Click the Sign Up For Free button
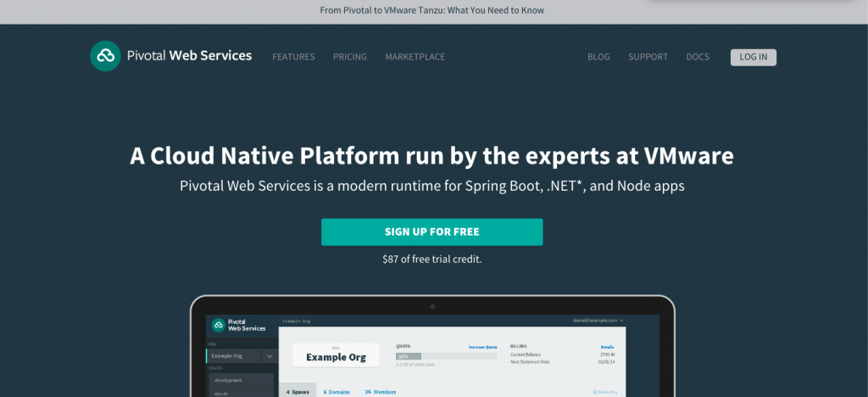 point(431,232)
